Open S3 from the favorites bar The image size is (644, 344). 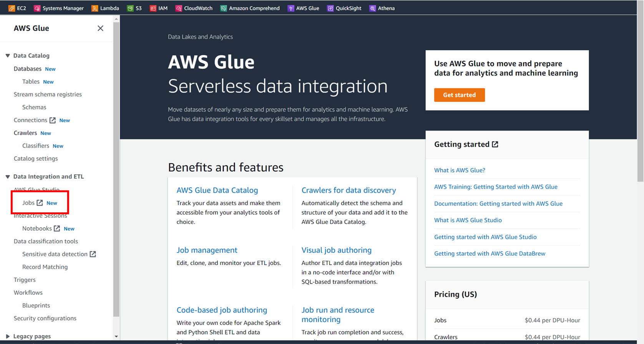tap(134, 8)
